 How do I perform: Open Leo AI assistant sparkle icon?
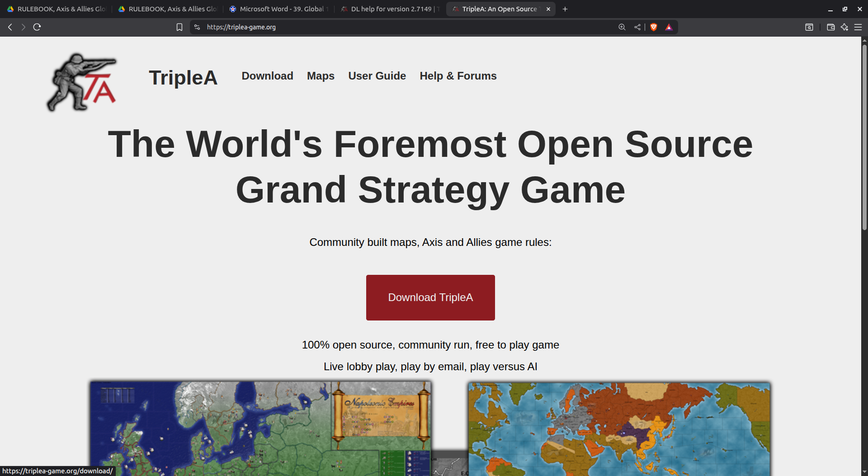pyautogui.click(x=844, y=27)
